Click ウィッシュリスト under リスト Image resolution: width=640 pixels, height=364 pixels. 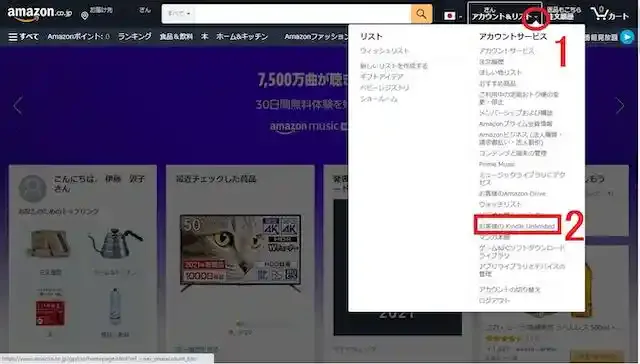pos(384,51)
